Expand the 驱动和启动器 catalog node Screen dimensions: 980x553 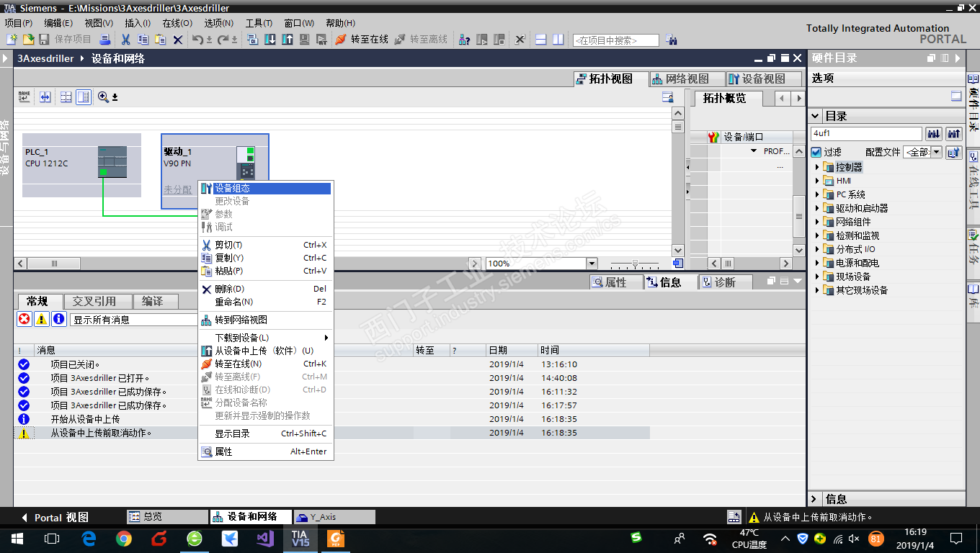[818, 208]
